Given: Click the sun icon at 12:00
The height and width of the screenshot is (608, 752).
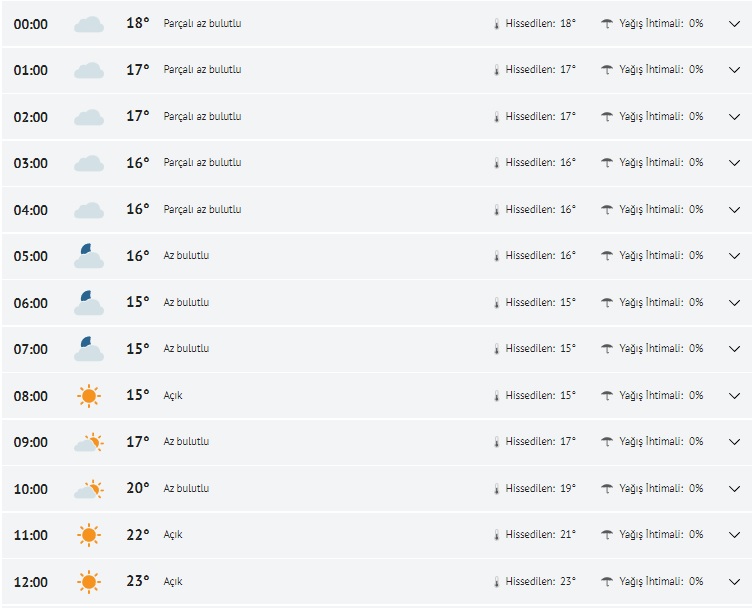Looking at the screenshot, I should (x=89, y=582).
